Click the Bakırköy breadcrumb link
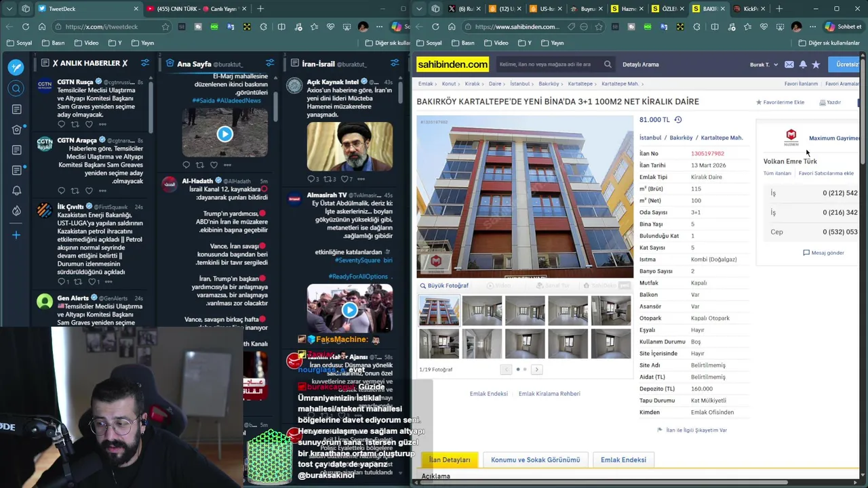This screenshot has width=868, height=488. click(549, 84)
